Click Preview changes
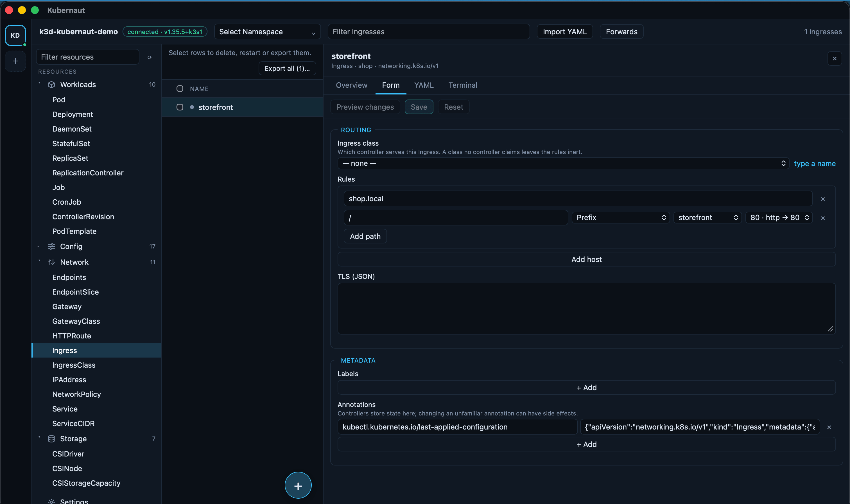 (365, 107)
